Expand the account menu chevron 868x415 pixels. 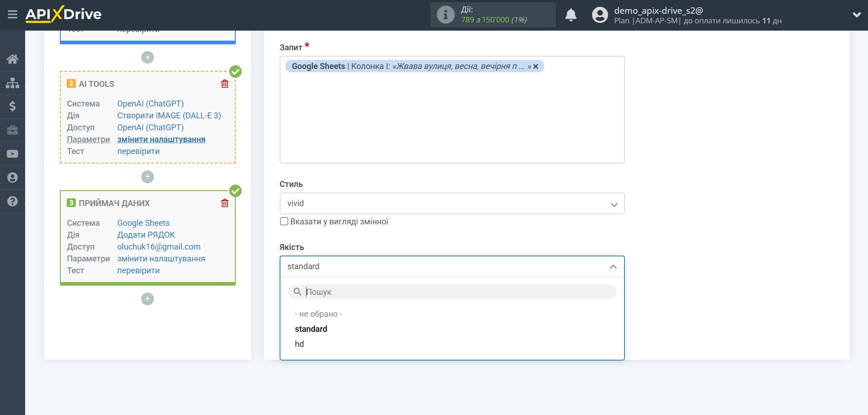coord(857,15)
